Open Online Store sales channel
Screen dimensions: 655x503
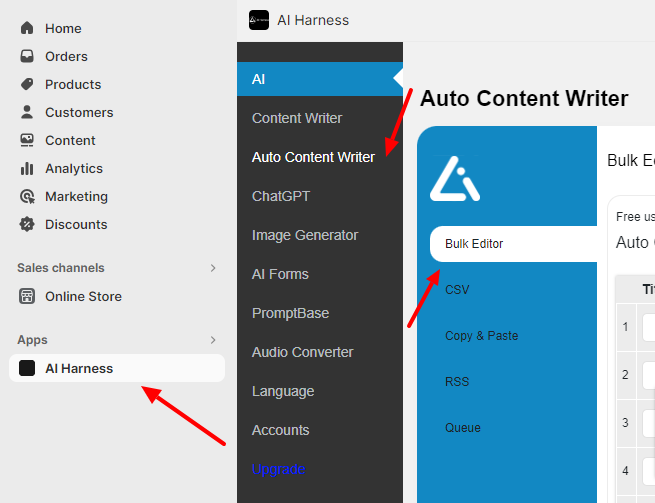point(83,296)
